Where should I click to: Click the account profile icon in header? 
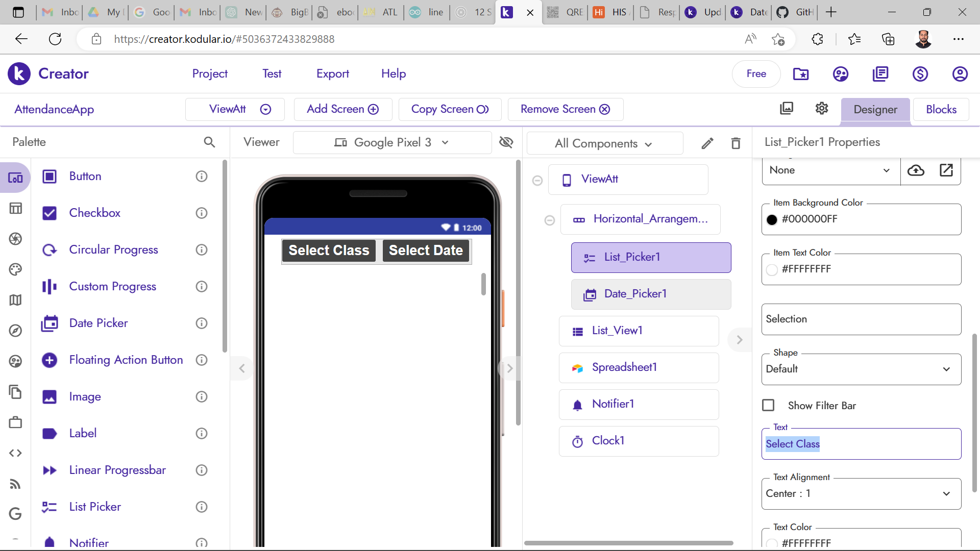(960, 74)
